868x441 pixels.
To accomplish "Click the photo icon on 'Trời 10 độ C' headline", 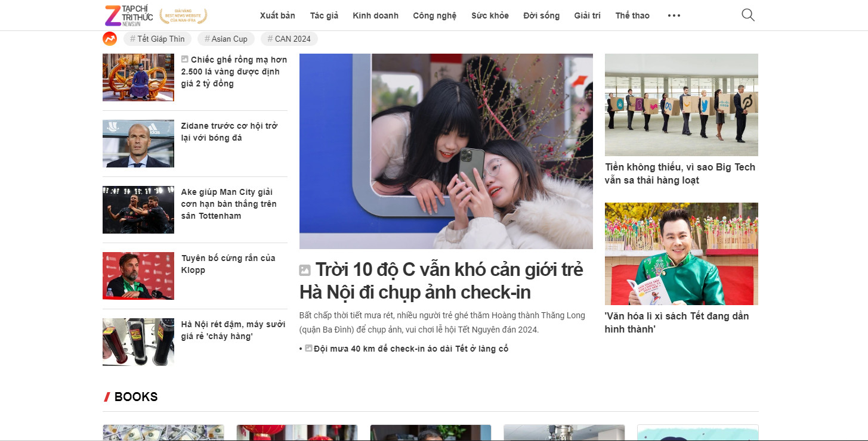I will click(305, 270).
